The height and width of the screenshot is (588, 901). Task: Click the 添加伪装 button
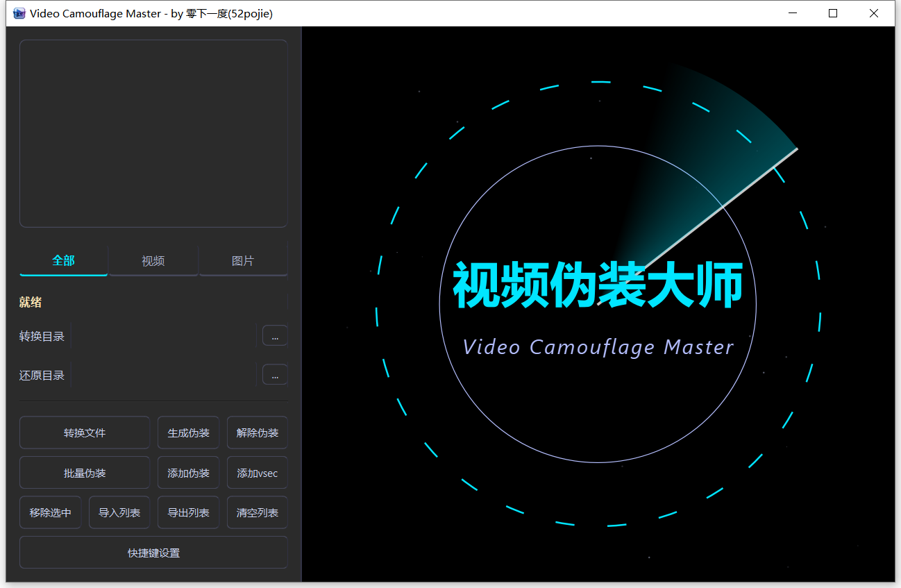tap(188, 473)
